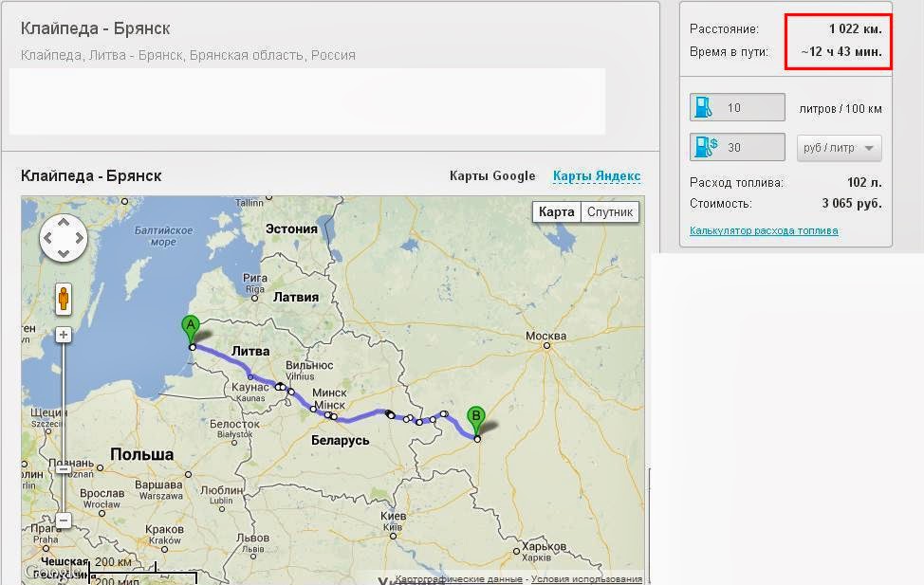This screenshot has width=924, height=585.
Task: Click the distance value 1 022 км.
Action: click(855, 28)
